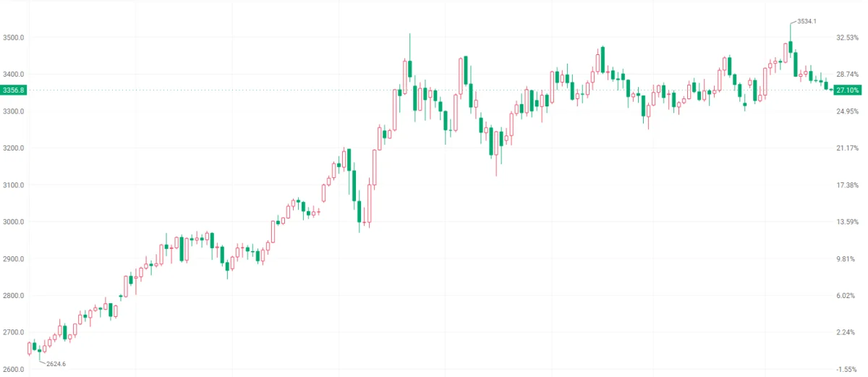This screenshot has height=377, width=868.
Task: Click the green 27.10% percentage tag
Action: [846, 90]
